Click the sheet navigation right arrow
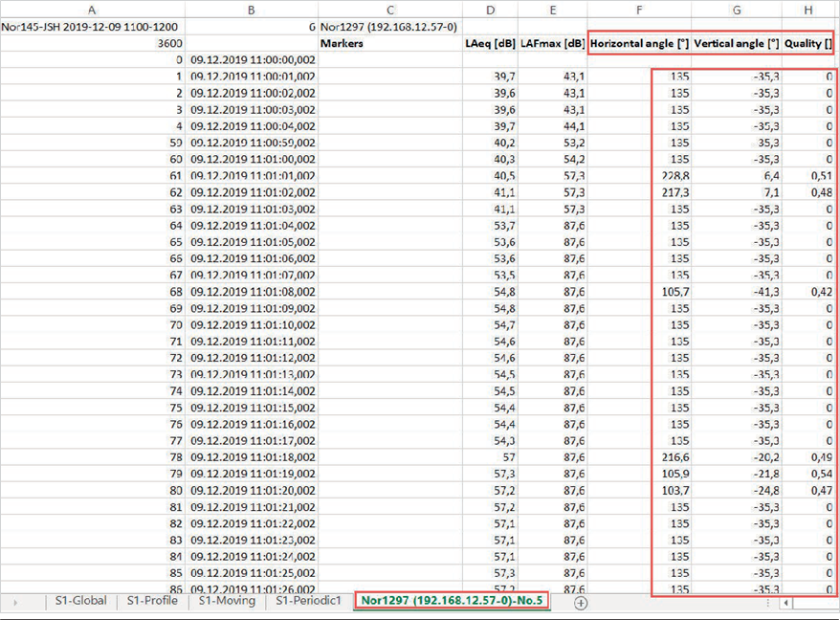Viewport: 840px width, 620px height. 14,603
